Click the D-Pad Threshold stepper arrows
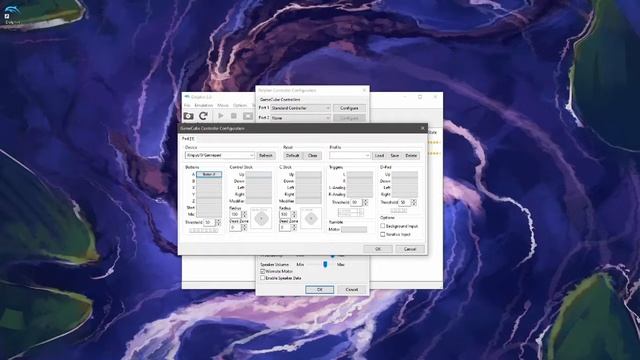The width and height of the screenshot is (640, 360). 414,202
